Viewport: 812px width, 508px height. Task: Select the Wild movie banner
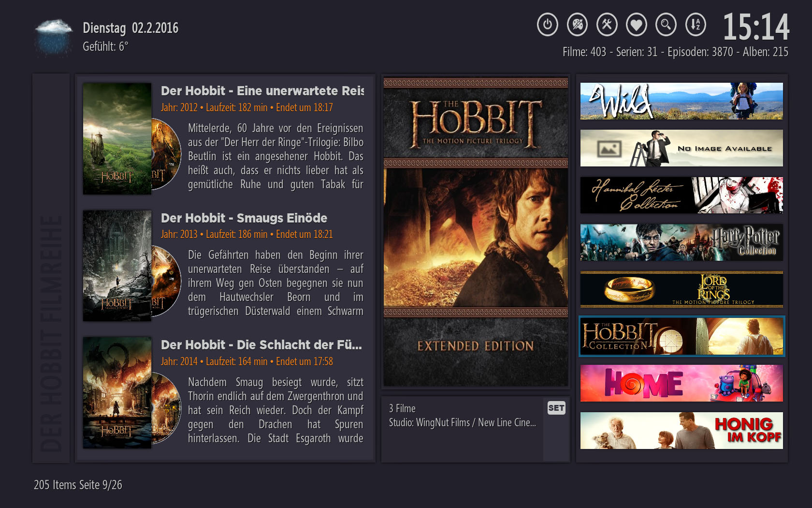[x=681, y=101]
